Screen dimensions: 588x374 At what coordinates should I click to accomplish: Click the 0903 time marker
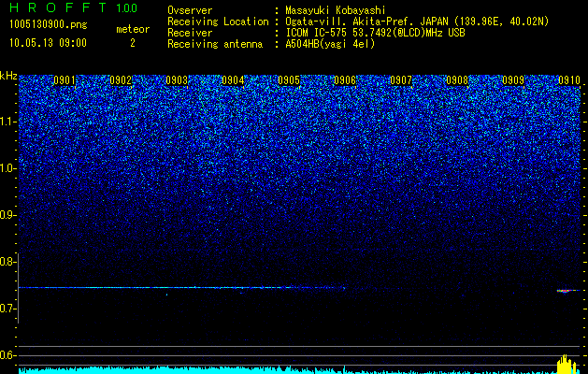pos(177,80)
